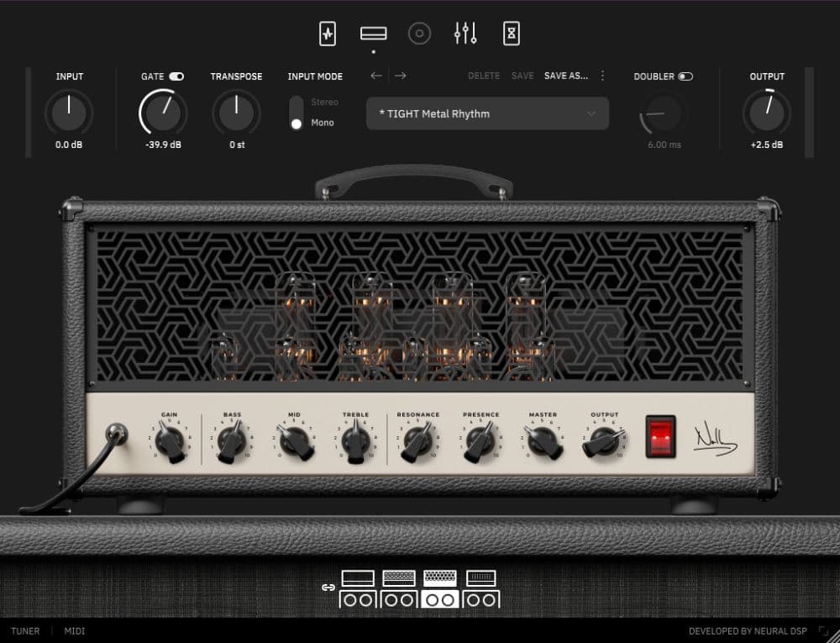
Task: Select the first amp head icon
Action: 358,578
